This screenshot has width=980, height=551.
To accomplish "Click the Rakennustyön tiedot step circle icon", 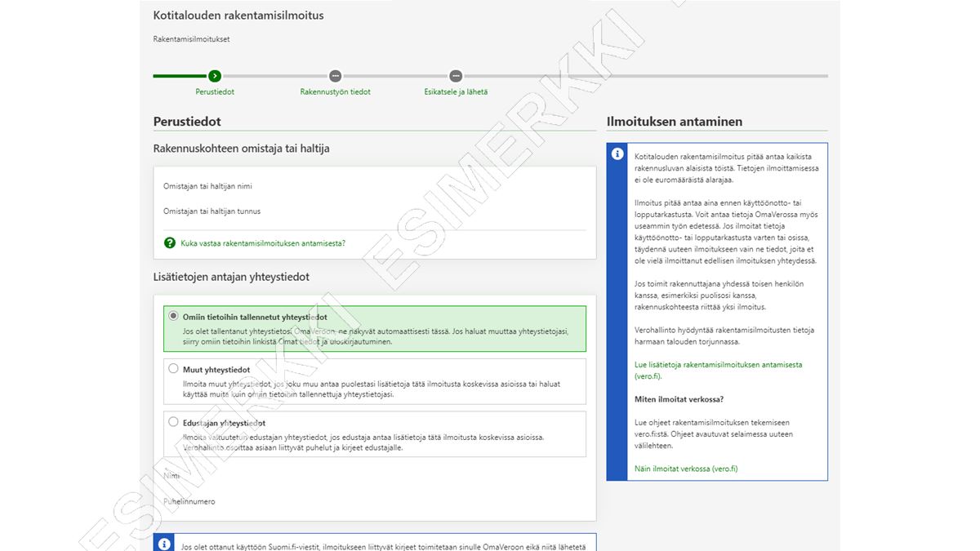I will pos(335,76).
